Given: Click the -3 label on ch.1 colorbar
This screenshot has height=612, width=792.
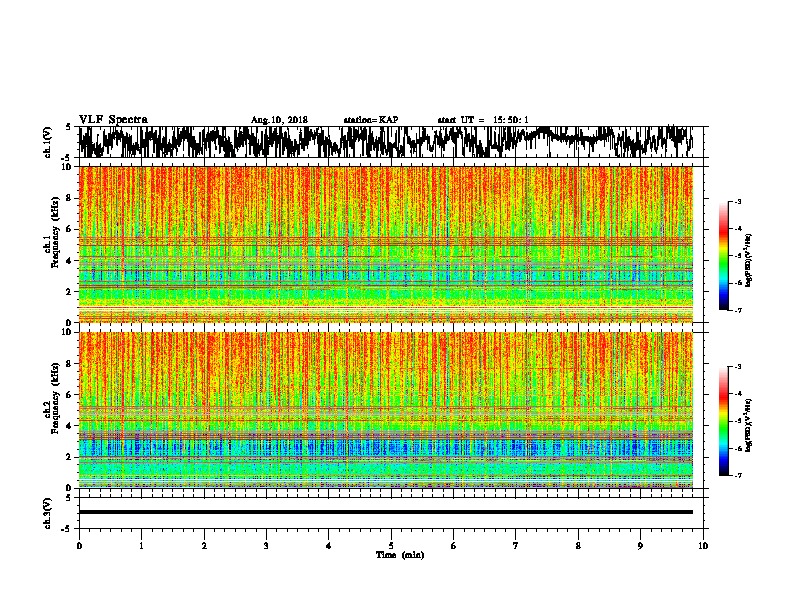Looking at the screenshot, I should click(738, 201).
